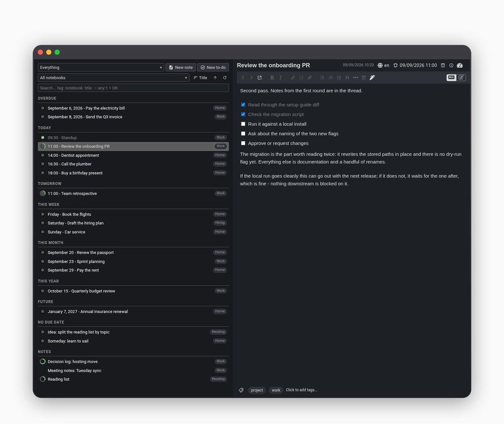The width and height of the screenshot is (504, 424).
Task: Insert a horizontal rule
Action: coord(355,78)
